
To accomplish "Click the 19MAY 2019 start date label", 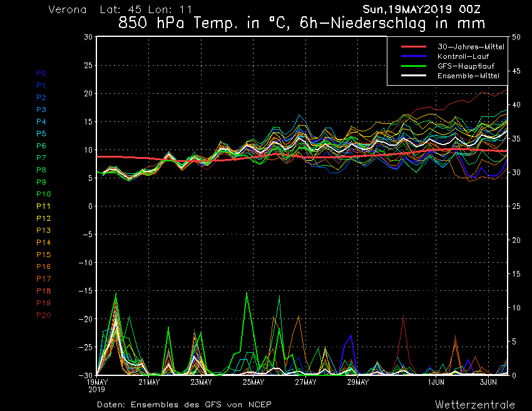I will coord(98,385).
